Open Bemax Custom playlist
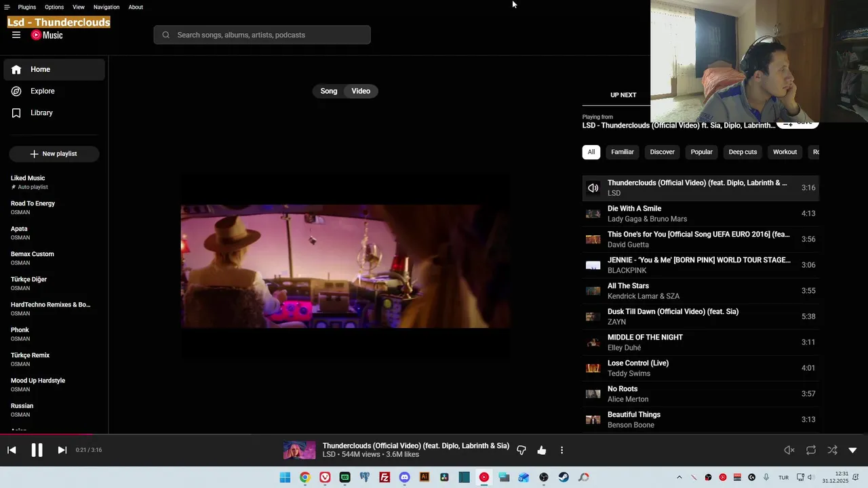868x488 pixels. (54, 258)
